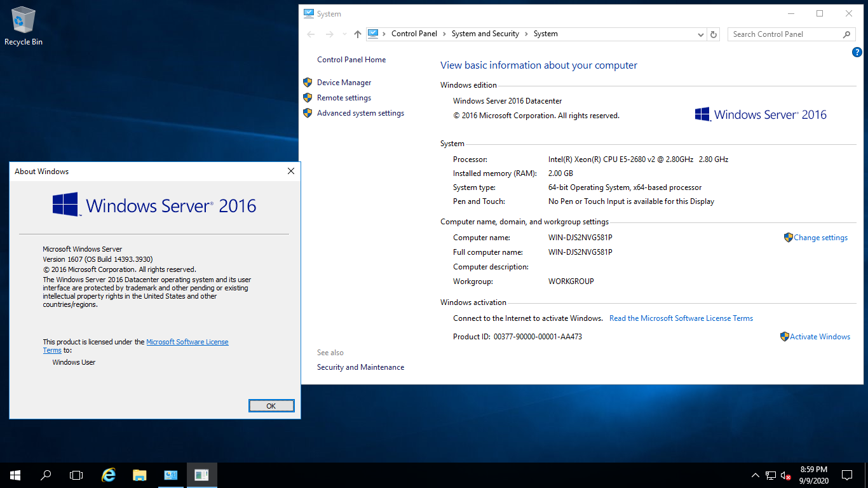
Task: Expand chevron after Control Panel breadcrumb
Action: point(445,34)
